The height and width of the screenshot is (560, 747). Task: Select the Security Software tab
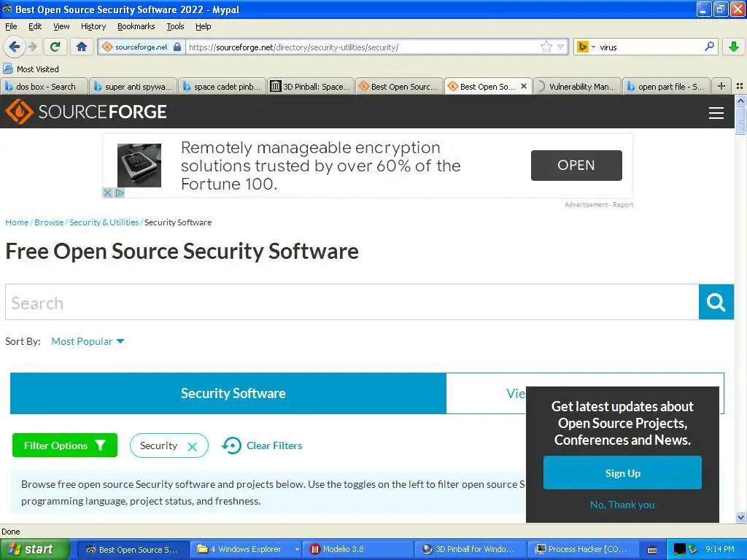[x=228, y=393]
